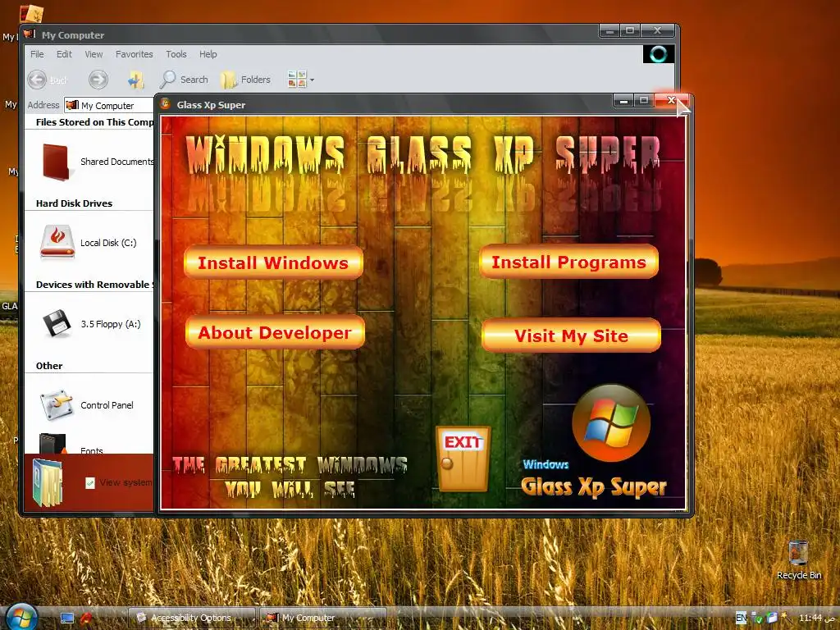Viewport: 840px width, 630px height.
Task: Open the File menu in My Computer
Action: [x=37, y=54]
